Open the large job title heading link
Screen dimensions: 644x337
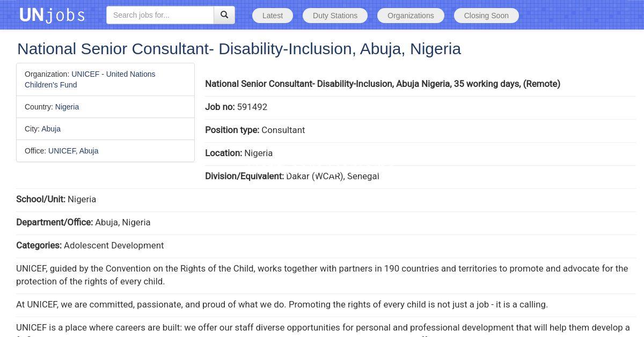pyautogui.click(x=239, y=49)
